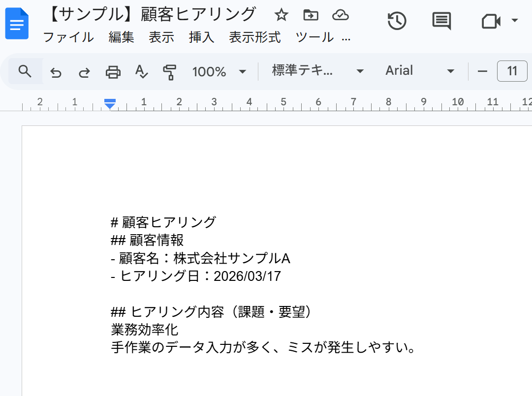
Task: Check cloud save status icon
Action: [340, 15]
